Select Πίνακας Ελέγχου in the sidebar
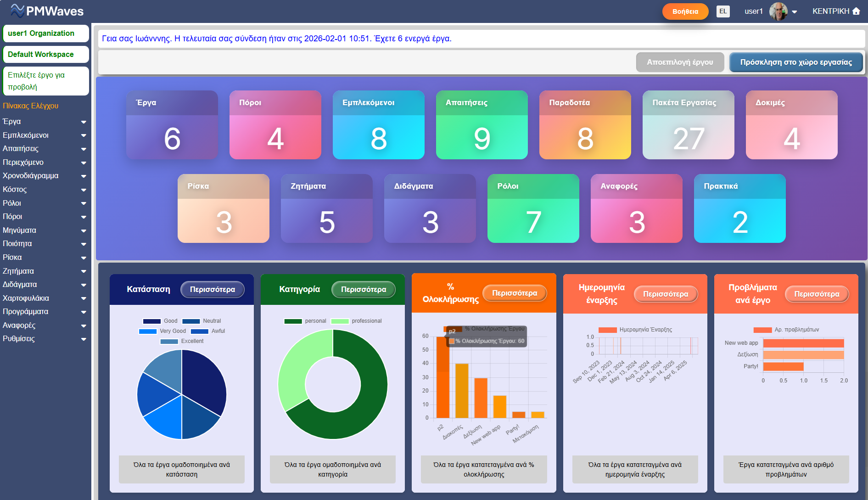The height and width of the screenshot is (500, 868). pyautogui.click(x=32, y=106)
